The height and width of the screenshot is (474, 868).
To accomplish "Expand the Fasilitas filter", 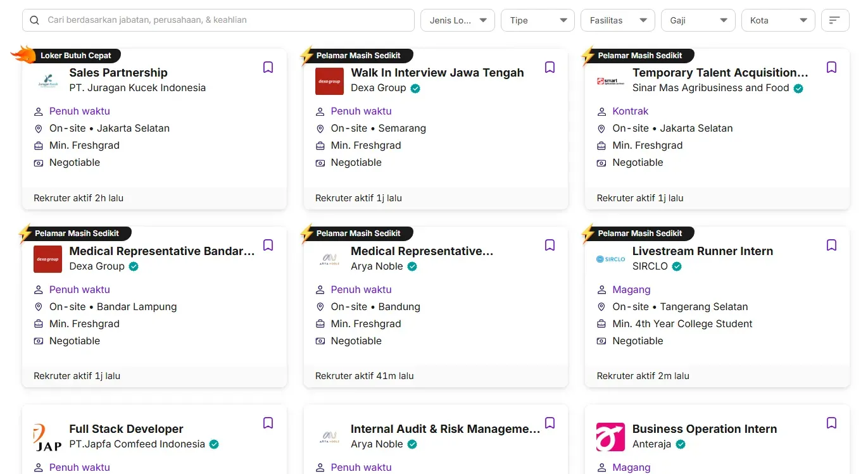I will tap(617, 20).
